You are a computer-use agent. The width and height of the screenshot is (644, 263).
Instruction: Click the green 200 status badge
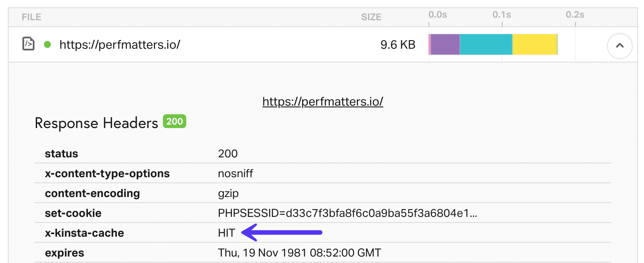point(175,121)
